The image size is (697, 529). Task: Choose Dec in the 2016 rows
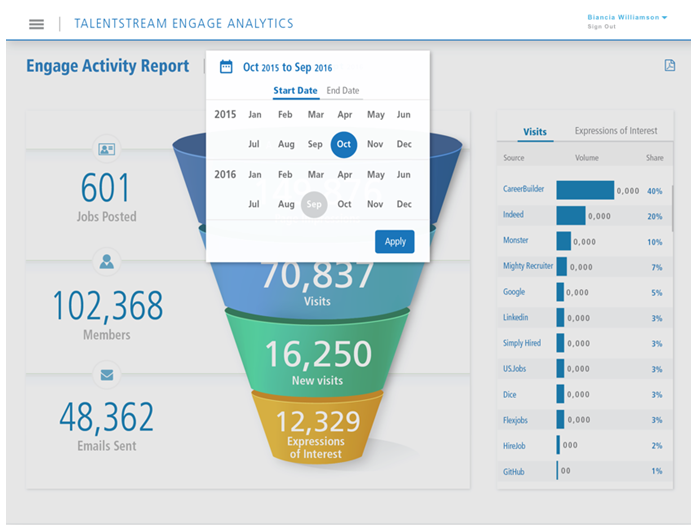404,204
